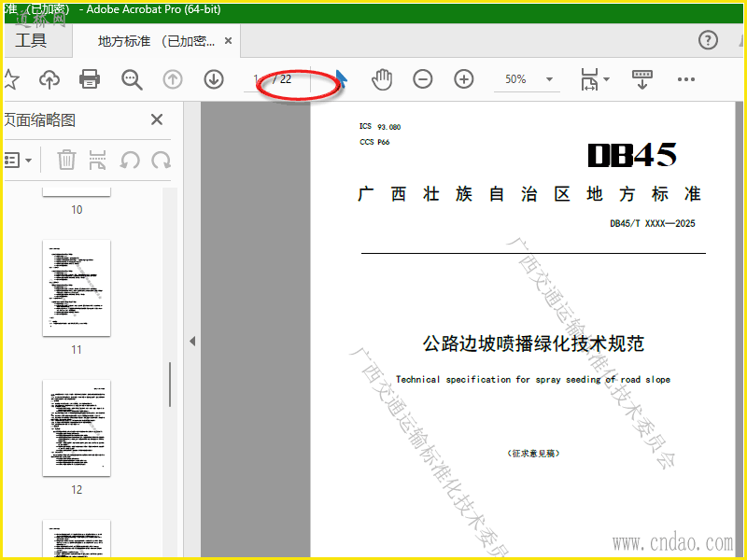The image size is (747, 560).
Task: Click the read mode keyboard-download icon
Action: [641, 79]
